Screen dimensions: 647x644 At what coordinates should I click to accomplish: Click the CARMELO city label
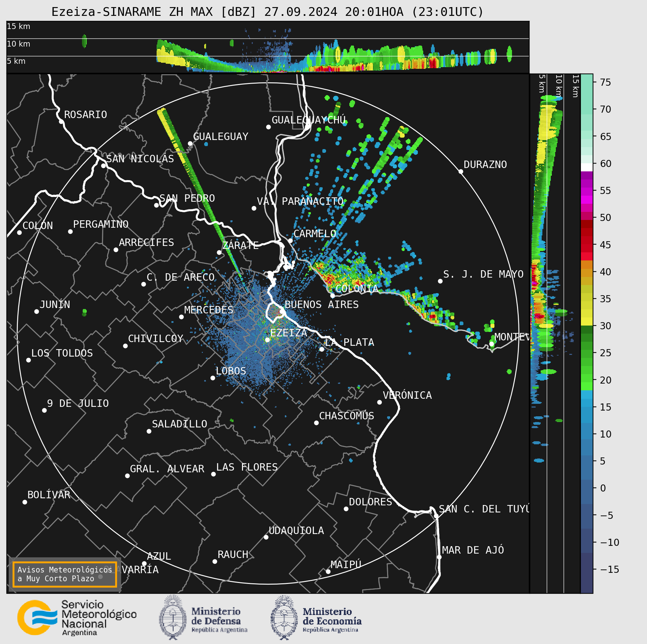click(x=315, y=234)
